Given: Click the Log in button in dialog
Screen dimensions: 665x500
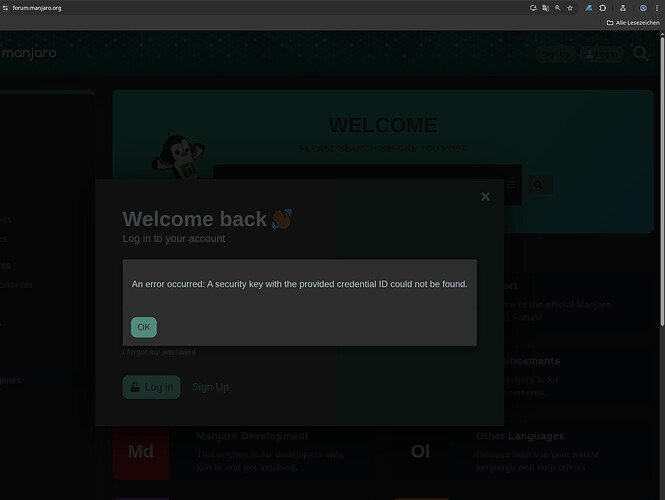Looking at the screenshot, I should tap(151, 387).
